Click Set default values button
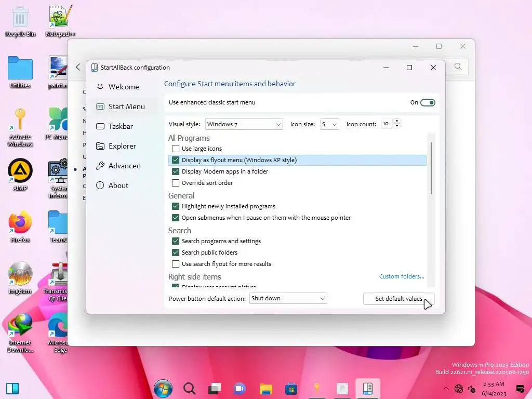The image size is (532, 399). pos(398,299)
